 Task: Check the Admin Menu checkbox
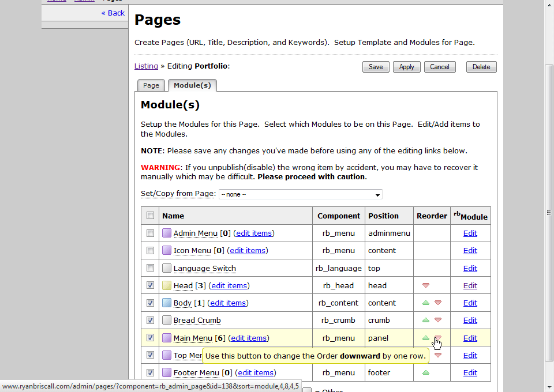click(x=151, y=233)
